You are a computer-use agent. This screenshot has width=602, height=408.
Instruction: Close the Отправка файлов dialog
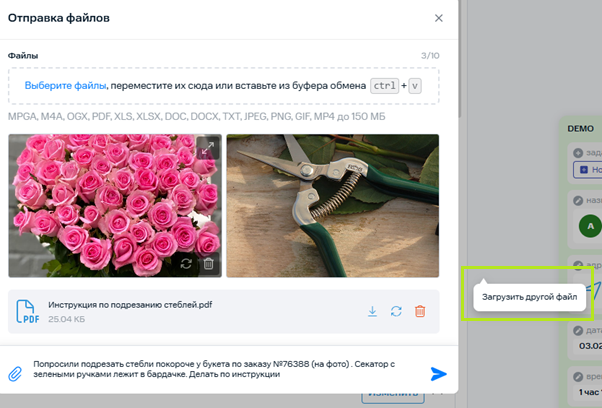pos(438,18)
